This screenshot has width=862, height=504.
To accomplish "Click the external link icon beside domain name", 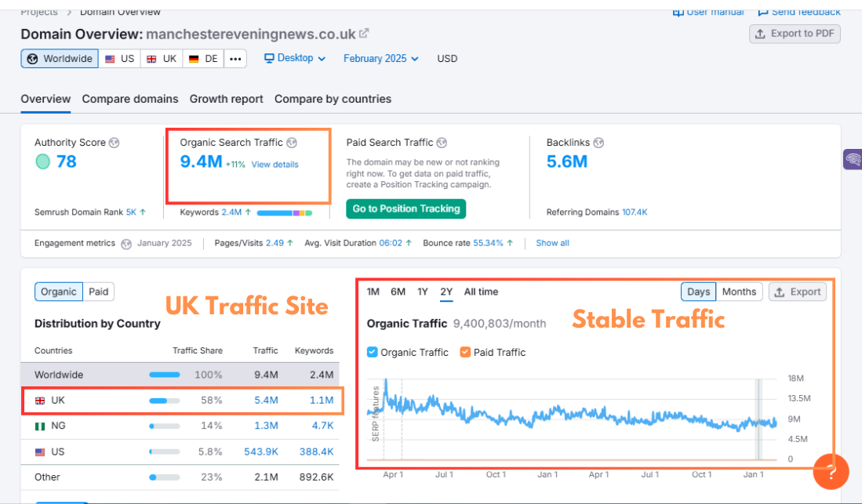I will tap(364, 34).
